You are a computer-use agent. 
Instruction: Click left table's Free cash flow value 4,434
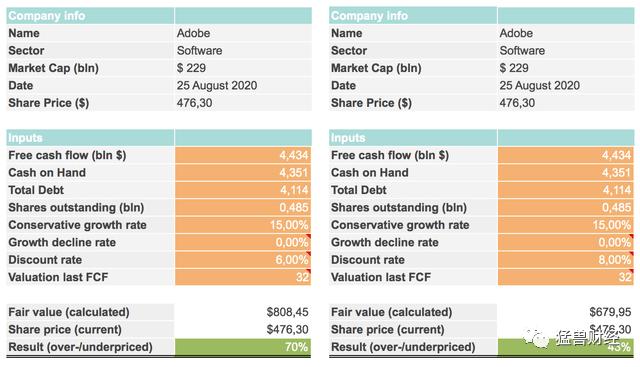pyautogui.click(x=243, y=155)
